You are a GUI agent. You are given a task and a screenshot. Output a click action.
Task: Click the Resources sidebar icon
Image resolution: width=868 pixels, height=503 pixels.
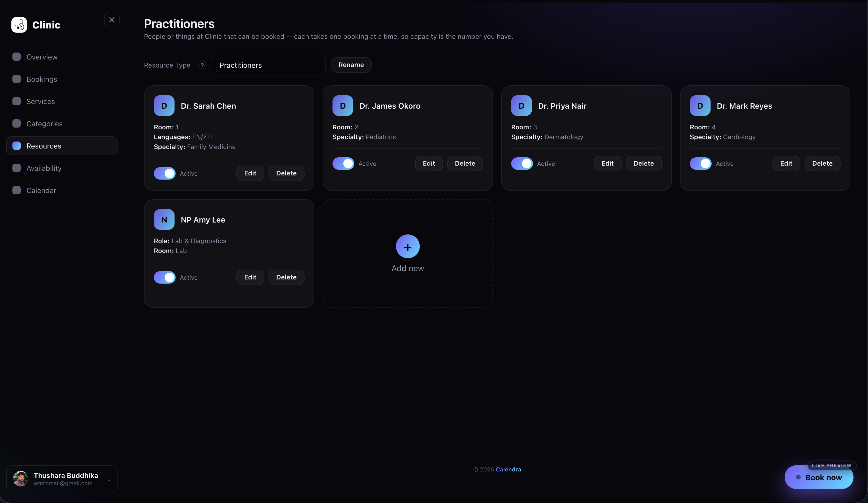(17, 146)
